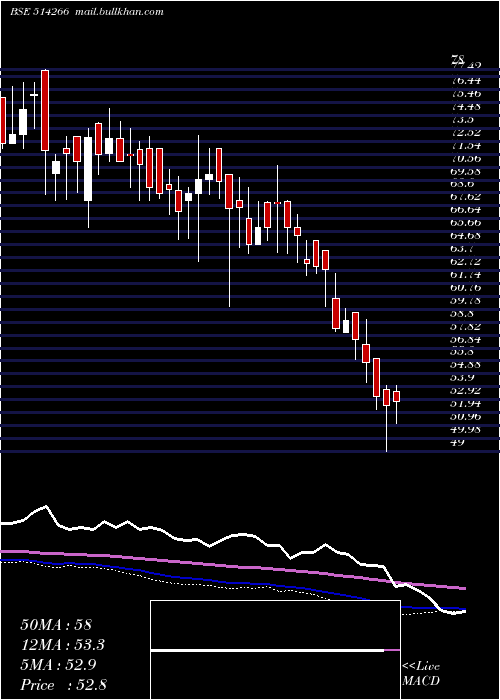Select the 76.44 price axis label
This screenshot has width=500, height=700.
point(465,81)
